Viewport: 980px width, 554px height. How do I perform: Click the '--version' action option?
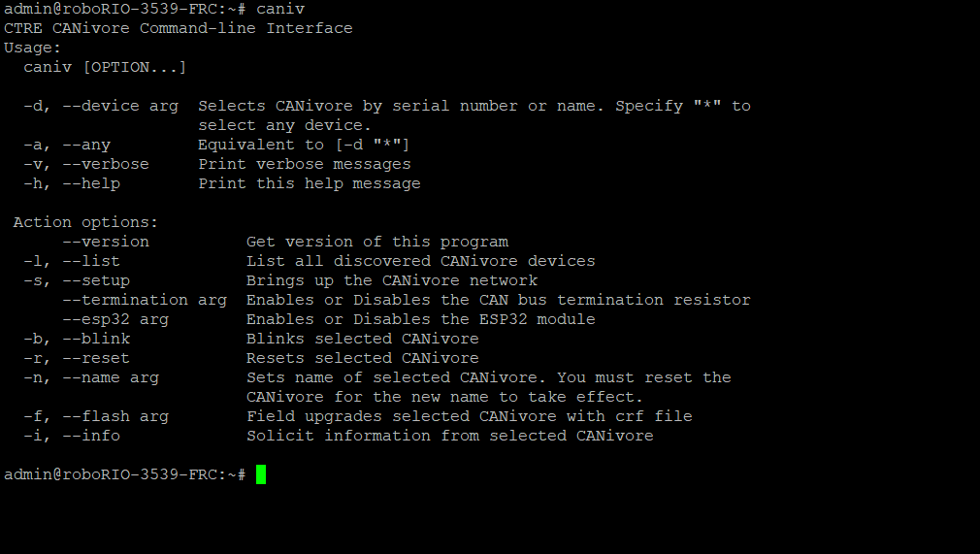[107, 242]
